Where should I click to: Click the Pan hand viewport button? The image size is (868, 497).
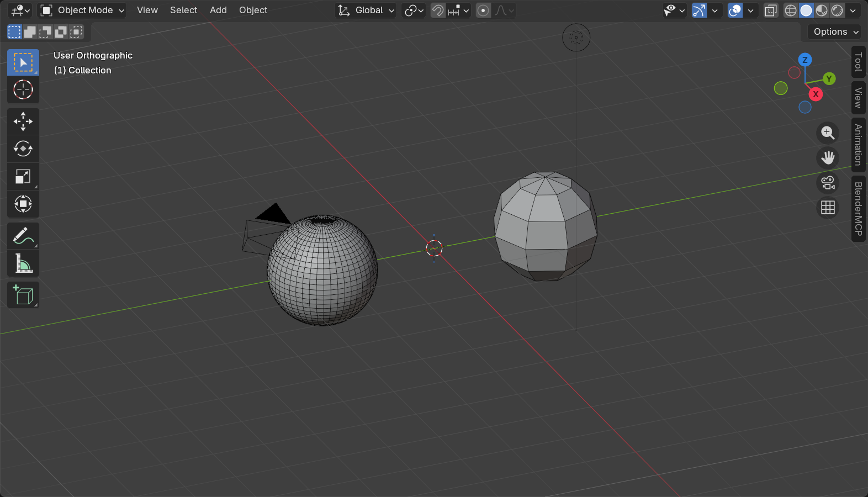(x=828, y=158)
